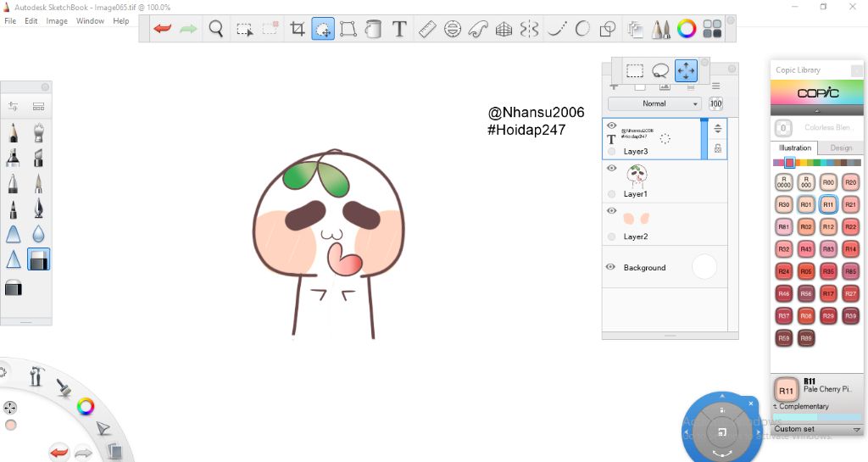Select the Layer1 thumbnail
This screenshot has height=462, width=868.
(637, 175)
